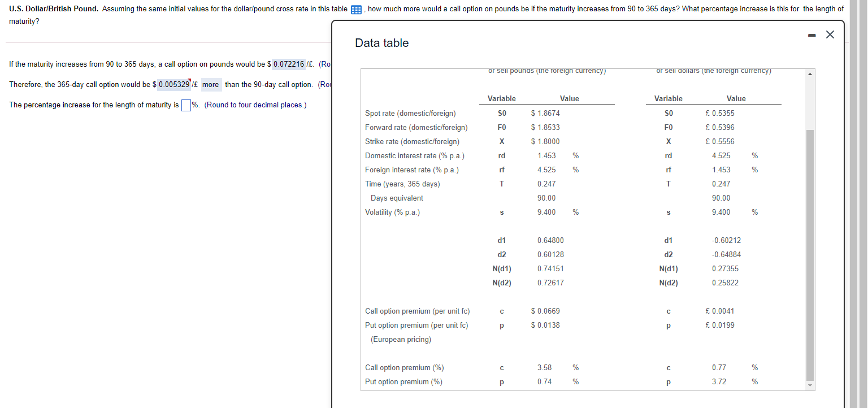Image resolution: width=868 pixels, height=408 pixels.
Task: Click the d1 value 0.64800
Action: [550, 241]
